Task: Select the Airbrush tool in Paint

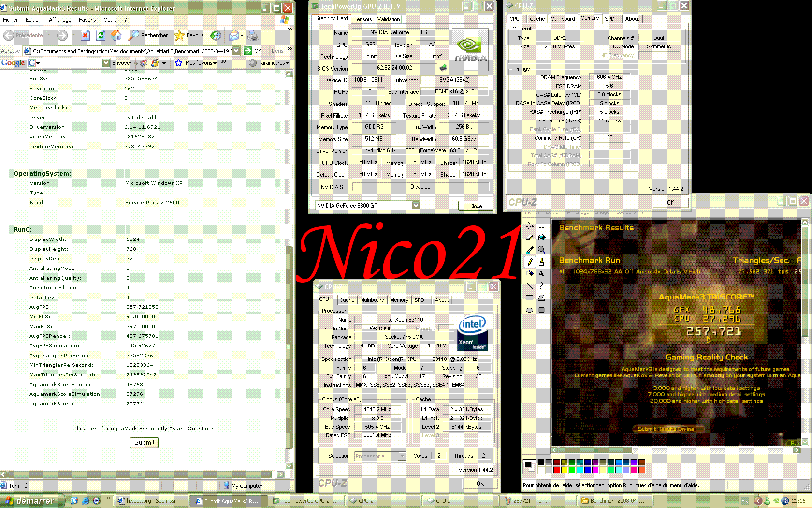Action: click(530, 274)
